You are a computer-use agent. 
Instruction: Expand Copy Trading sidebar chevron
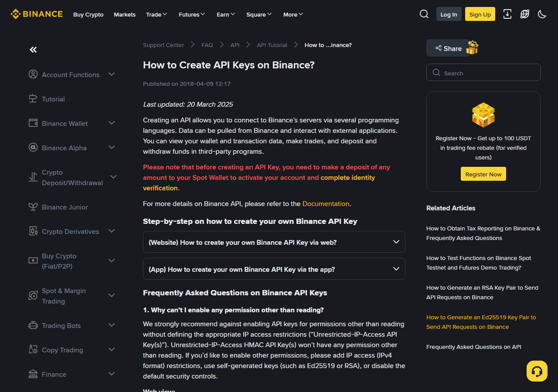[112, 349]
